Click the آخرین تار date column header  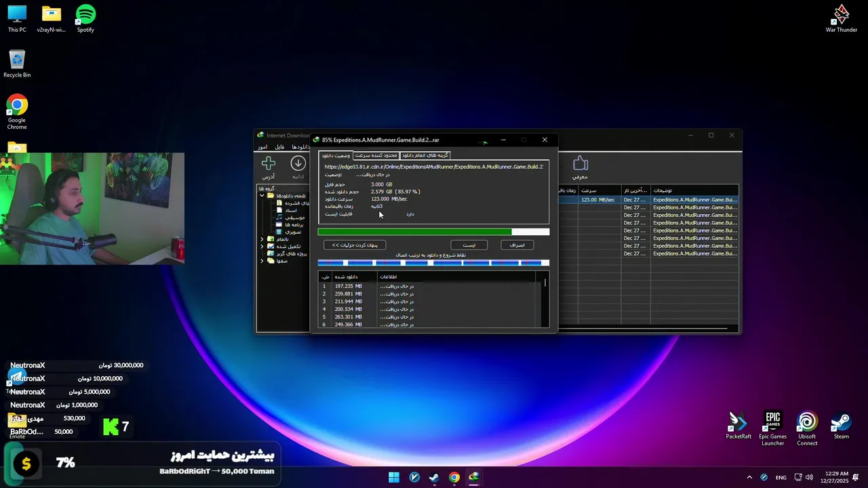(x=636, y=190)
